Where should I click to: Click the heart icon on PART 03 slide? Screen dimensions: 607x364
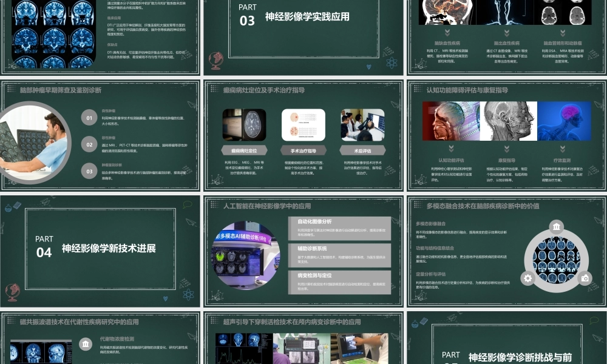point(368,67)
